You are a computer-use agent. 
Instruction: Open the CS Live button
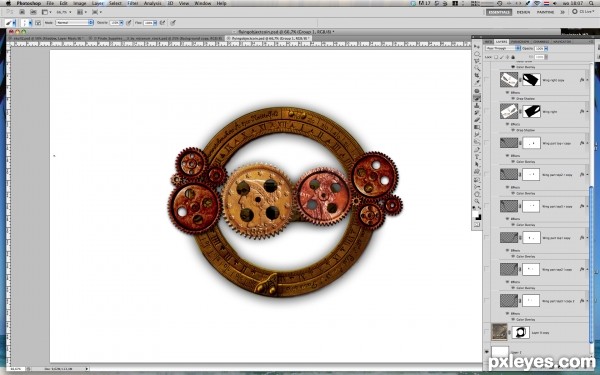pos(583,12)
